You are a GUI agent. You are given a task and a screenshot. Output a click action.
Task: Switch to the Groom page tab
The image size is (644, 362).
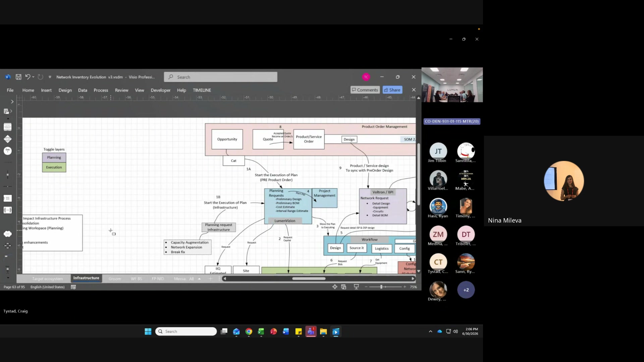click(x=115, y=279)
